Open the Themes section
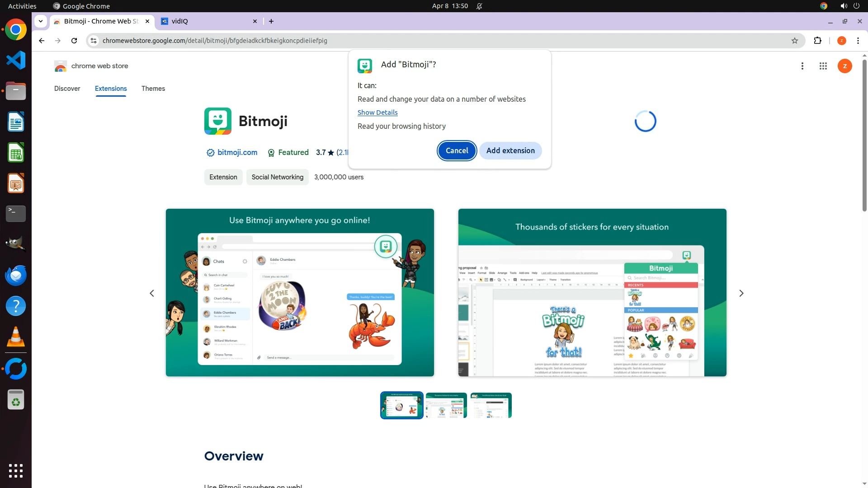The width and height of the screenshot is (868, 488). coord(153,89)
